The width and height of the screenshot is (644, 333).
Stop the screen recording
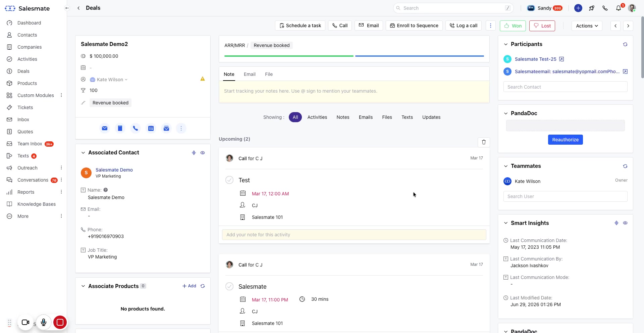(x=60, y=323)
